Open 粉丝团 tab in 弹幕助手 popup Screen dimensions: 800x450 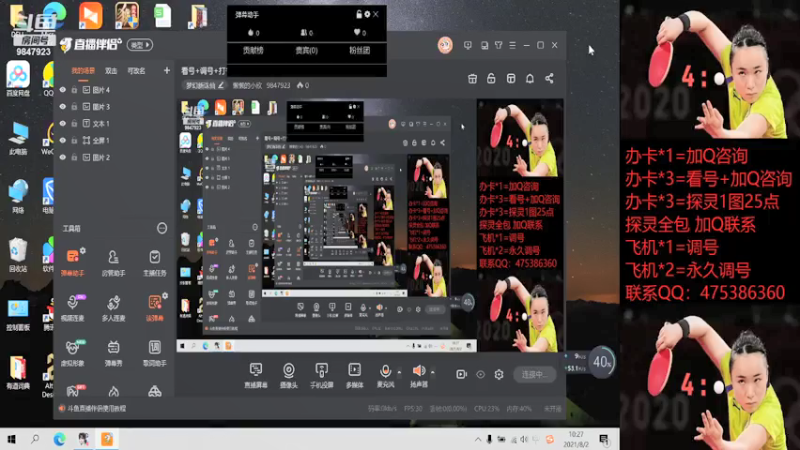click(360, 51)
